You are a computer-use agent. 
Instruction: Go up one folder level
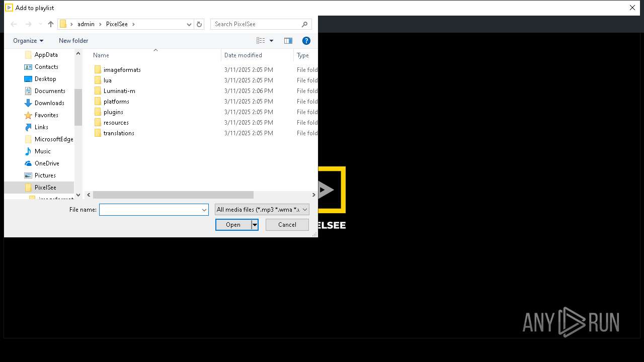(51, 24)
